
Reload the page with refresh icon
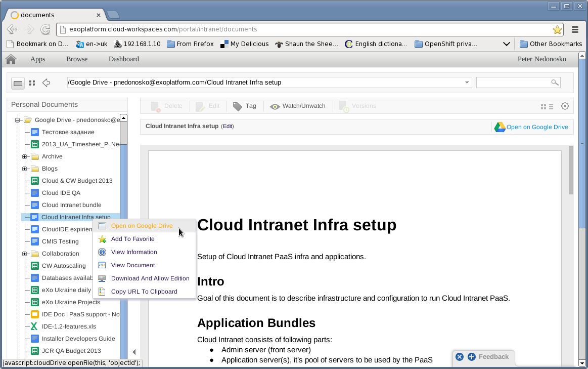coord(46,29)
